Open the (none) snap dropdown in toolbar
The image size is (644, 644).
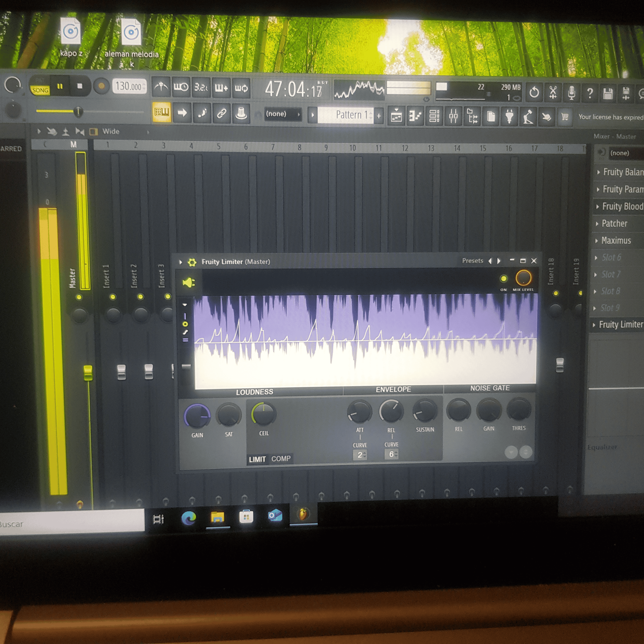coord(283,114)
